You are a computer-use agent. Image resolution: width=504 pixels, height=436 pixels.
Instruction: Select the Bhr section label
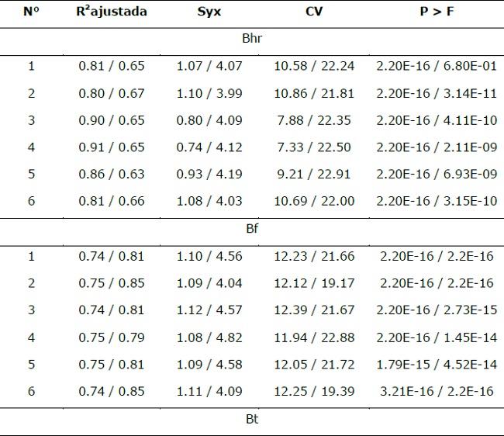(x=251, y=39)
